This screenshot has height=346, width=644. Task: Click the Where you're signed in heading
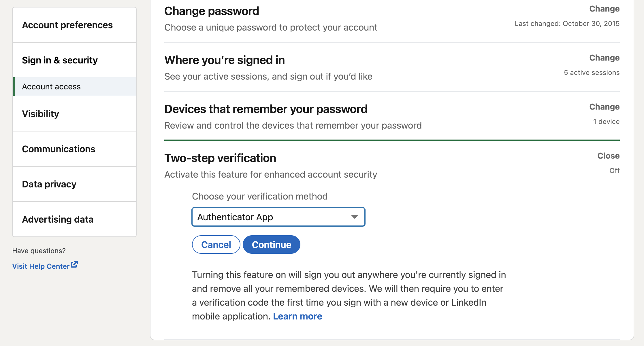(x=225, y=60)
